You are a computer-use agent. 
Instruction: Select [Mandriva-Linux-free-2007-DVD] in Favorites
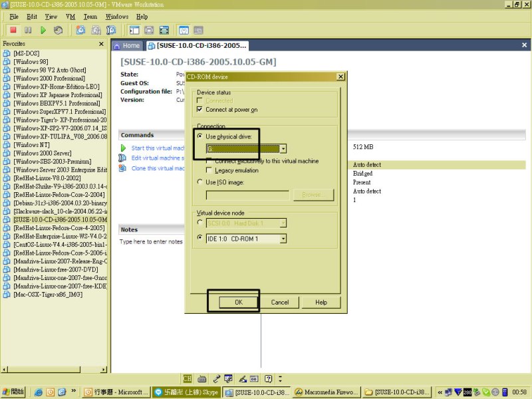pos(56,269)
